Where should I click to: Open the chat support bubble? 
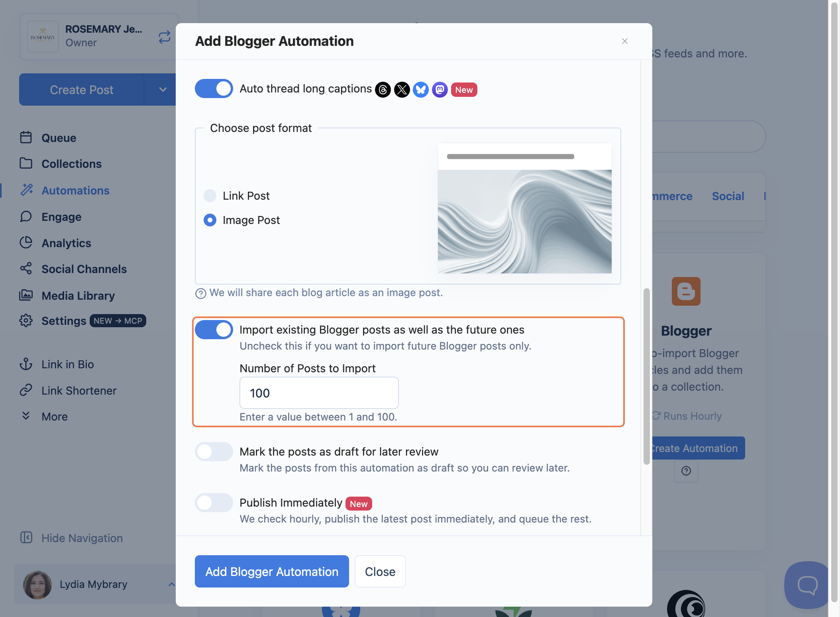(807, 585)
